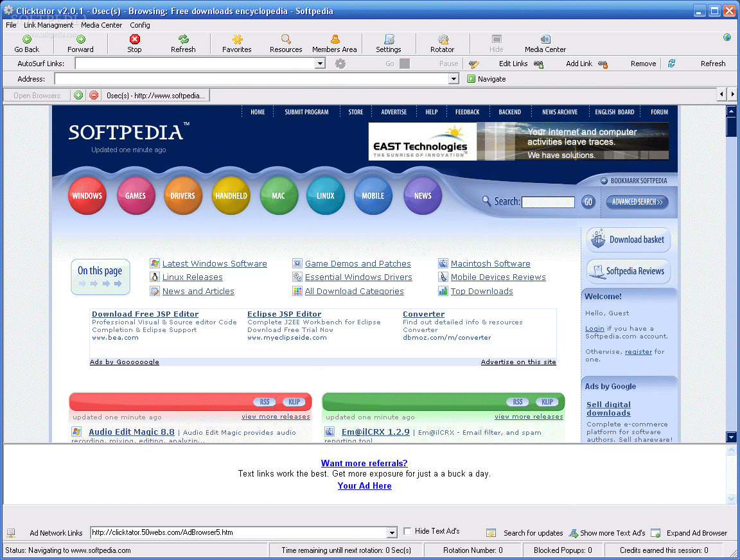Viewport: 740px width, 560px height.
Task: Open Settings toolbar icon
Action: 389,39
